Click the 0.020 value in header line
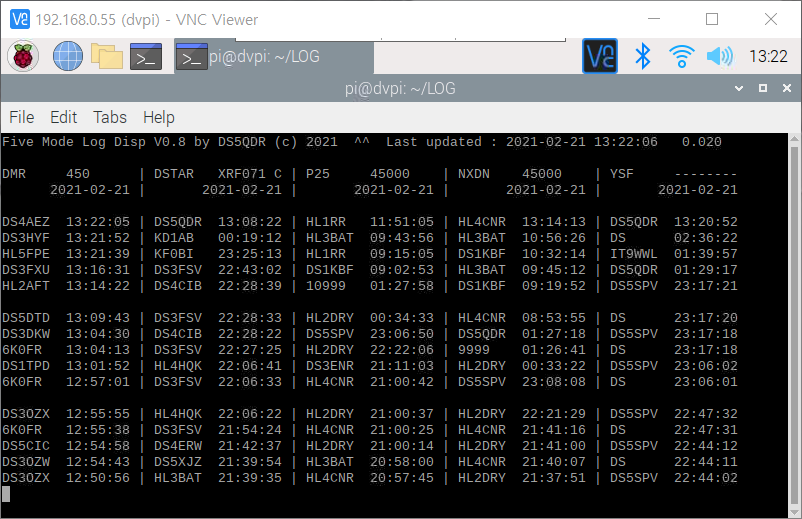 tap(701, 142)
